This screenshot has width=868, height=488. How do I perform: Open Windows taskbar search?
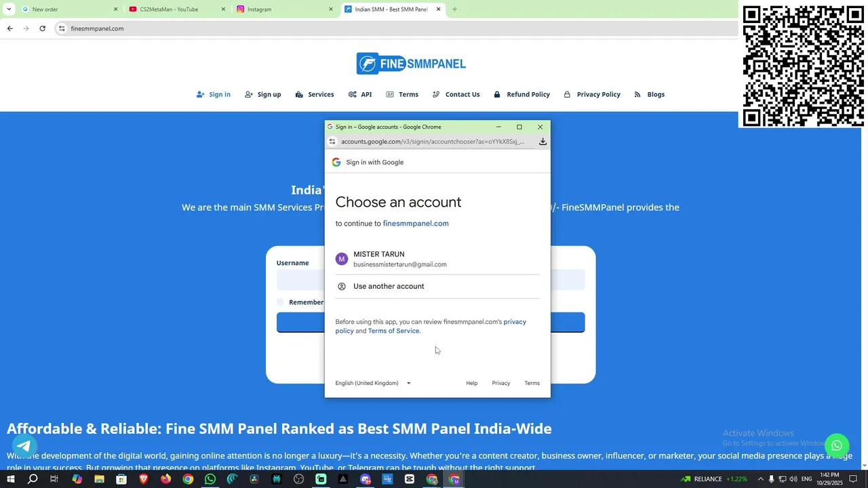click(x=33, y=479)
